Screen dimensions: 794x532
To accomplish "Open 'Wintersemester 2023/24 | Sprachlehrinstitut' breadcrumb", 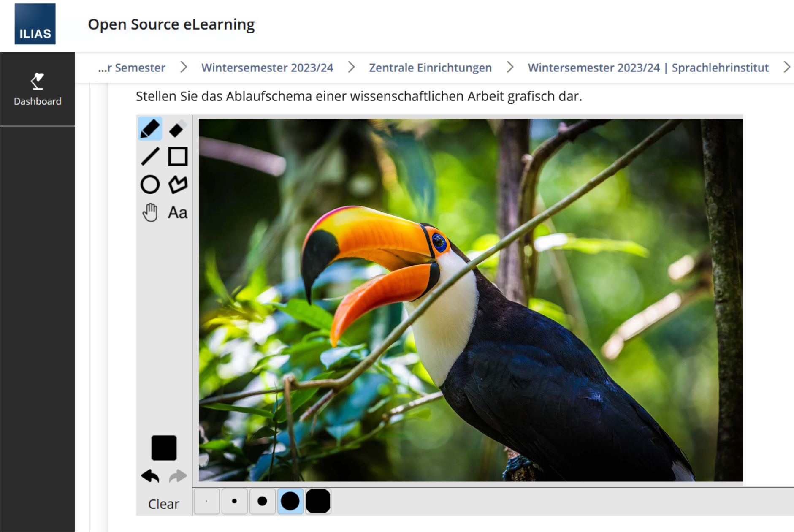I will tap(648, 68).
